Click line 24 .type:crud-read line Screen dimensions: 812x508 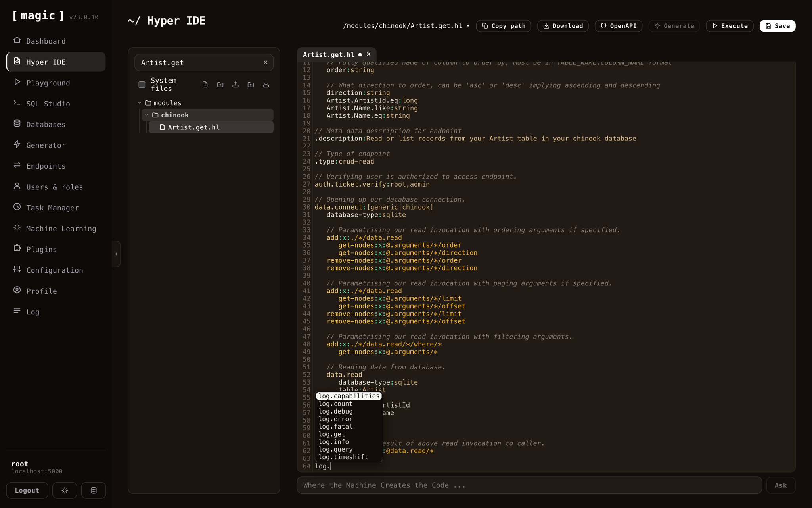pyautogui.click(x=344, y=162)
